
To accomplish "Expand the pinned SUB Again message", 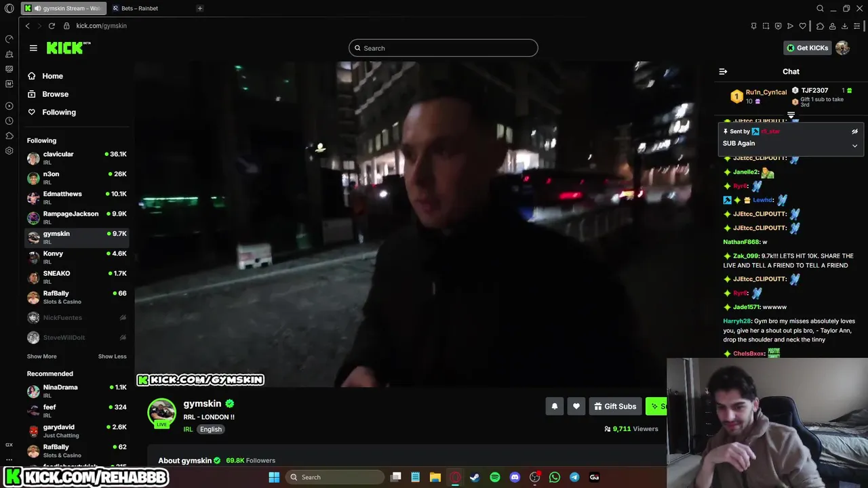I will [x=854, y=145].
